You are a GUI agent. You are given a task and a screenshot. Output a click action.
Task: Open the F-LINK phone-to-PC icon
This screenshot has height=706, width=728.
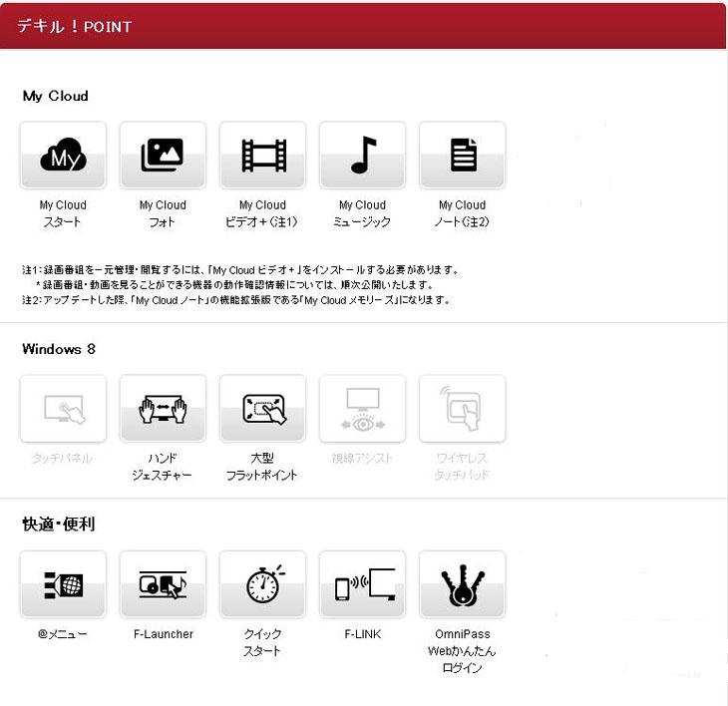[363, 584]
